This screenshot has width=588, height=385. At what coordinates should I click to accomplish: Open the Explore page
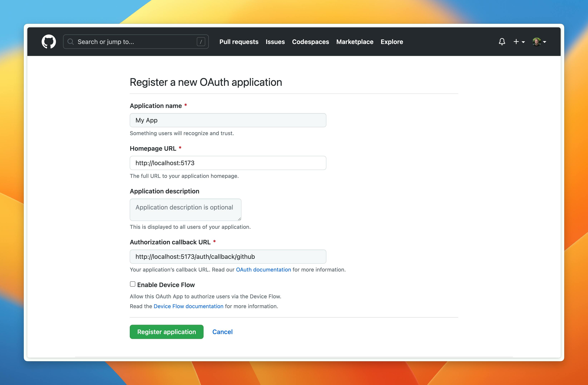[392, 41]
